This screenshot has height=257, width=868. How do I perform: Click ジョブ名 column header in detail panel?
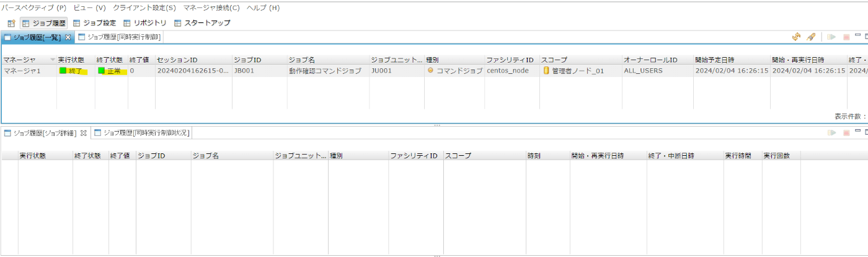(x=232, y=155)
